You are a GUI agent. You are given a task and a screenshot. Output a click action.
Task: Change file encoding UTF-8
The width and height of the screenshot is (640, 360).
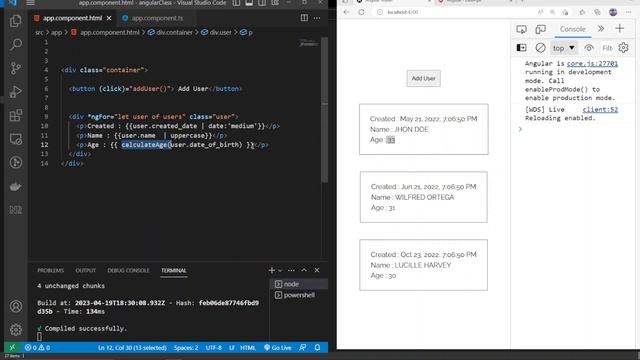click(213, 348)
